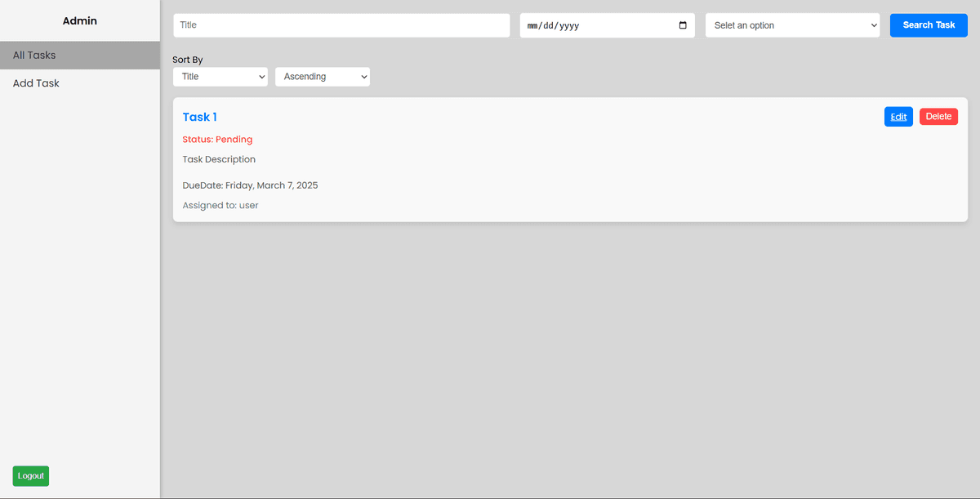Click the Search Task button
This screenshot has height=499, width=980.
[928, 25]
